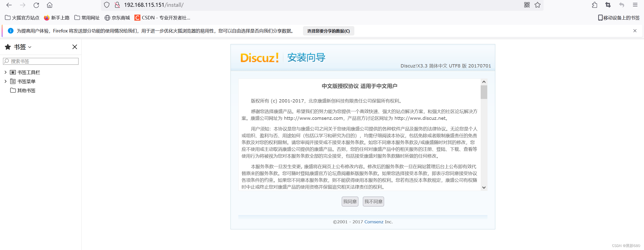Viewport: 644px width, 250px height.
Task: Click the 中文版授权协议 适用于中文用户 heading
Action: 359,86
